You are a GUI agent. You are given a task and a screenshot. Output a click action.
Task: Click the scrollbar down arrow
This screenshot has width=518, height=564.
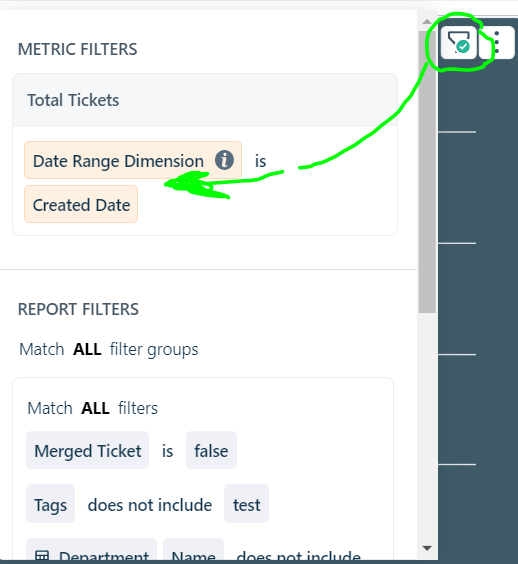click(x=427, y=548)
